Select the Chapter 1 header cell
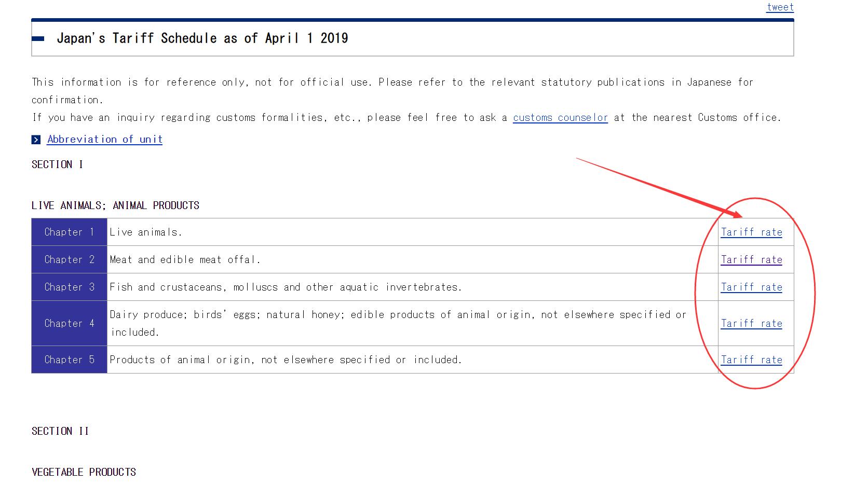 click(x=69, y=232)
